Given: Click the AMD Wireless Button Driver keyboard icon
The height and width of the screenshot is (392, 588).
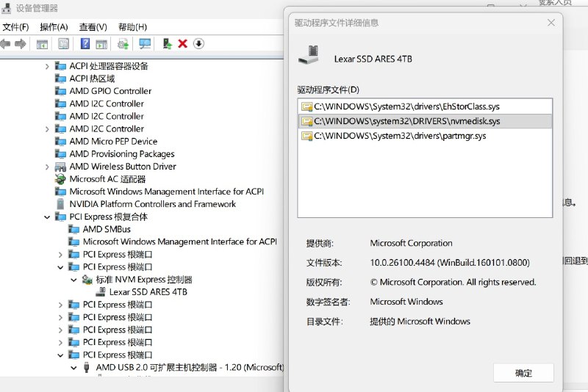Looking at the screenshot, I should tap(60, 167).
